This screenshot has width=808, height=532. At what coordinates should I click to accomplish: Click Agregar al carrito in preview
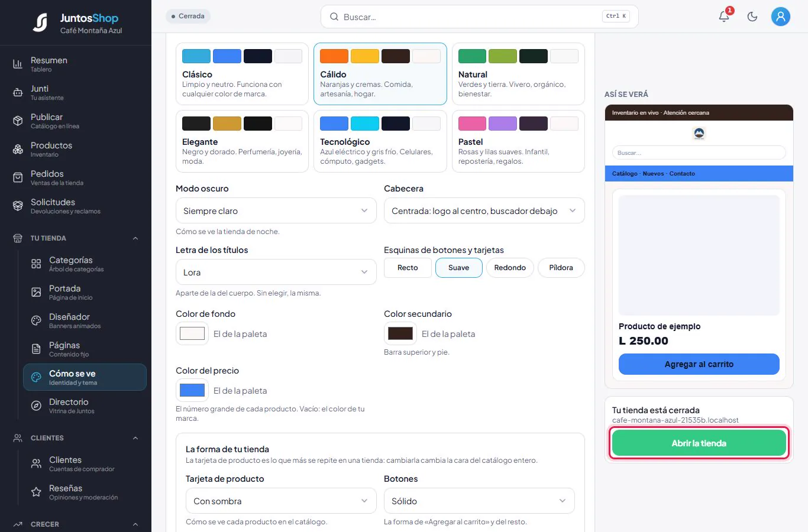point(699,364)
